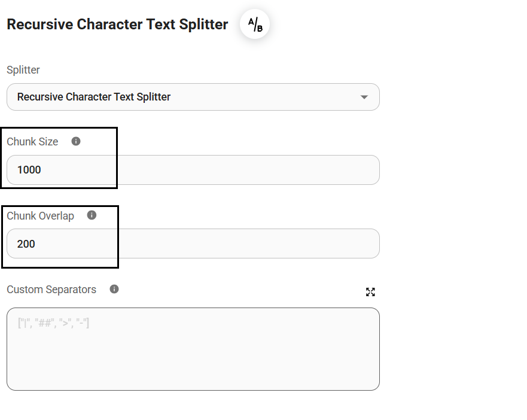Expand the Custom Separators editor to fullscreen
The width and height of the screenshot is (527, 420).
370,292
